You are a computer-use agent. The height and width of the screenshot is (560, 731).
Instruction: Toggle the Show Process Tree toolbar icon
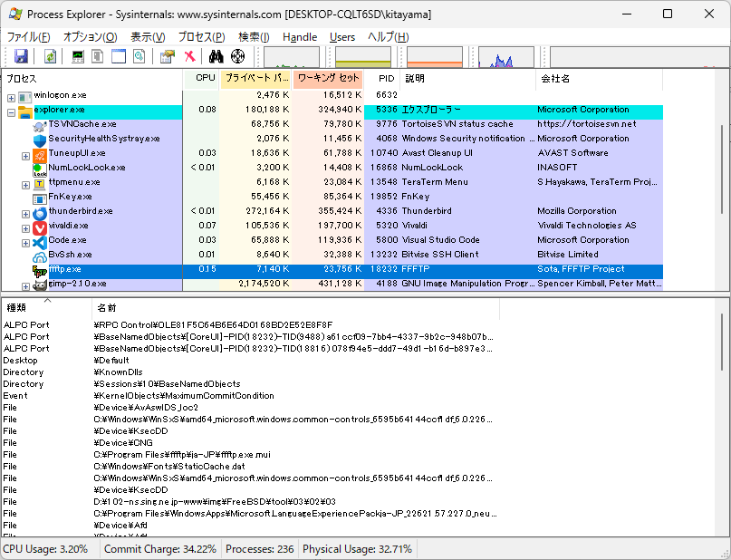(98, 56)
